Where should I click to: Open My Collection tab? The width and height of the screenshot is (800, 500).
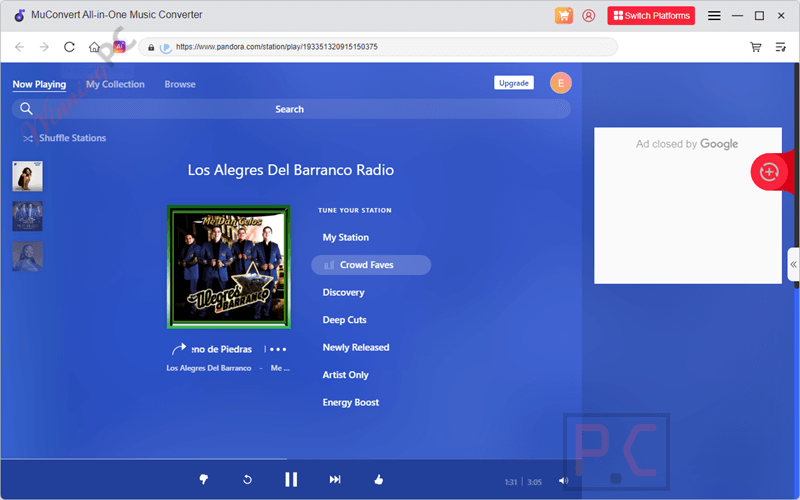(x=115, y=84)
